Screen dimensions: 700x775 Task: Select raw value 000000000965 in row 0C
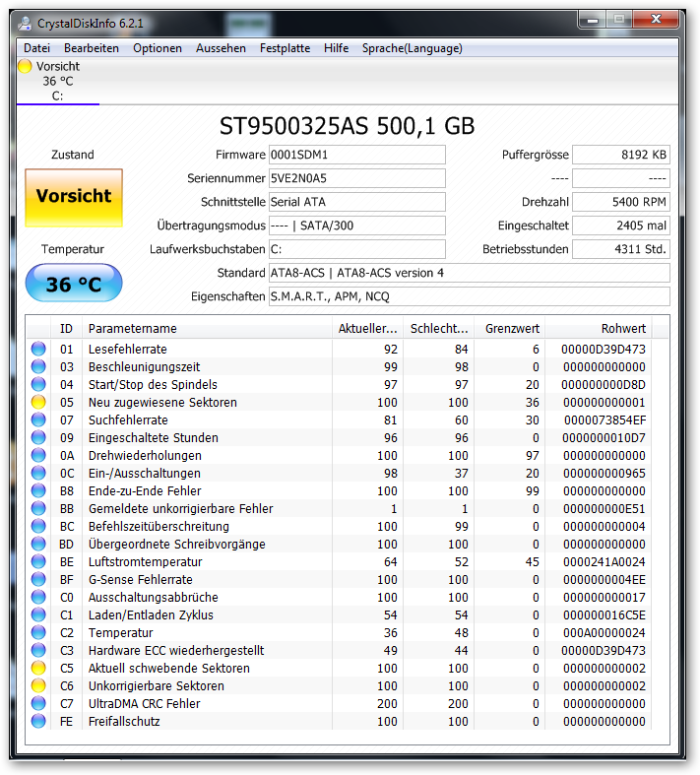coord(605,474)
